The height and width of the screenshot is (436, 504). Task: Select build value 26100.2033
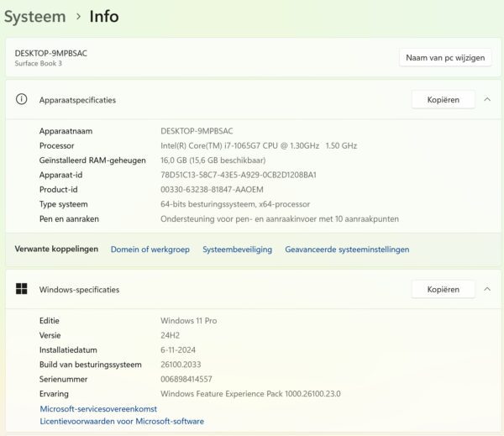click(x=181, y=365)
